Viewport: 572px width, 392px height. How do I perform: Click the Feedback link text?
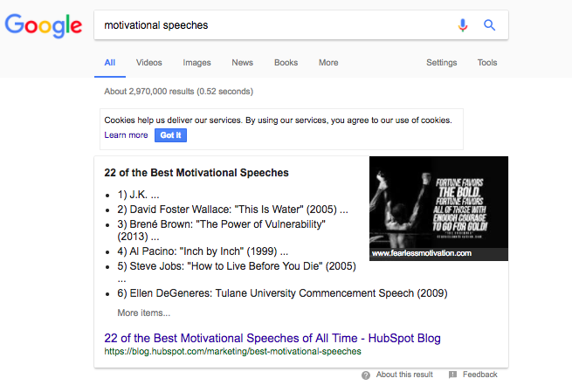[x=480, y=375]
